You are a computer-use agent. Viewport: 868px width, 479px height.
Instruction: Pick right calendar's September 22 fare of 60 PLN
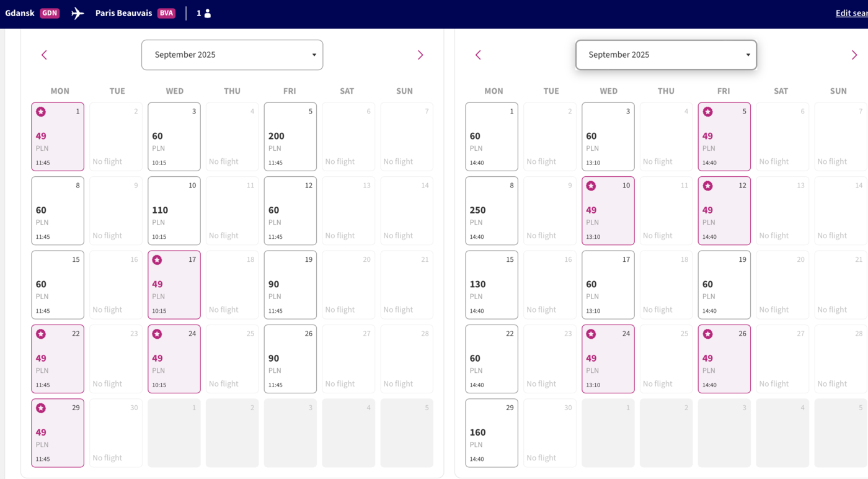coord(492,359)
